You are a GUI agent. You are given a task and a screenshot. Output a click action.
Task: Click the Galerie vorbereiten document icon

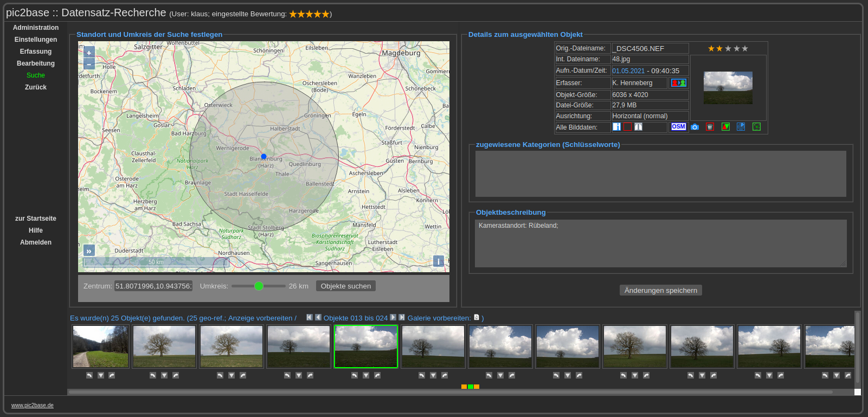tap(477, 317)
